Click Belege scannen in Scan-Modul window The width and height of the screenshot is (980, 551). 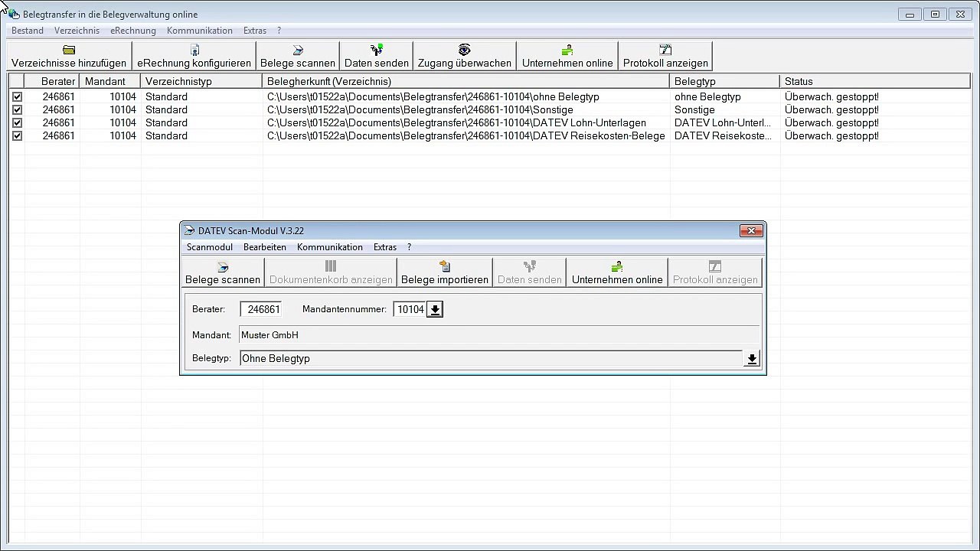click(223, 272)
